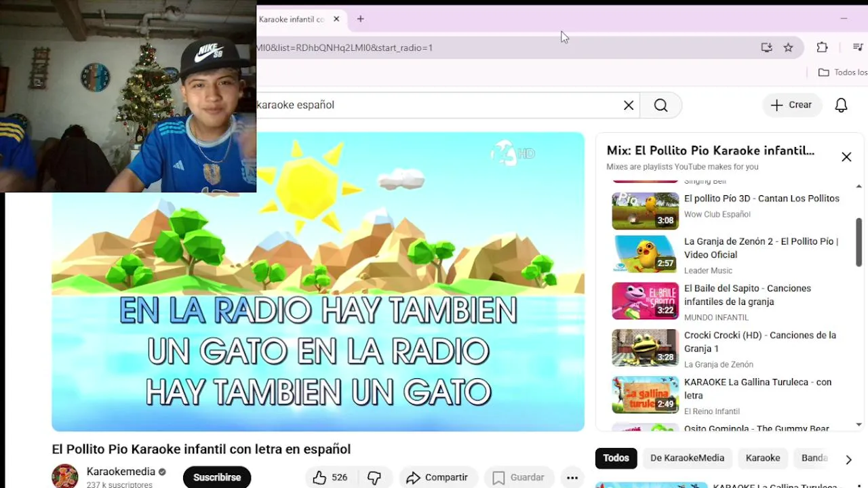Click the Mix: El Pollito Pio playlist title

point(710,150)
